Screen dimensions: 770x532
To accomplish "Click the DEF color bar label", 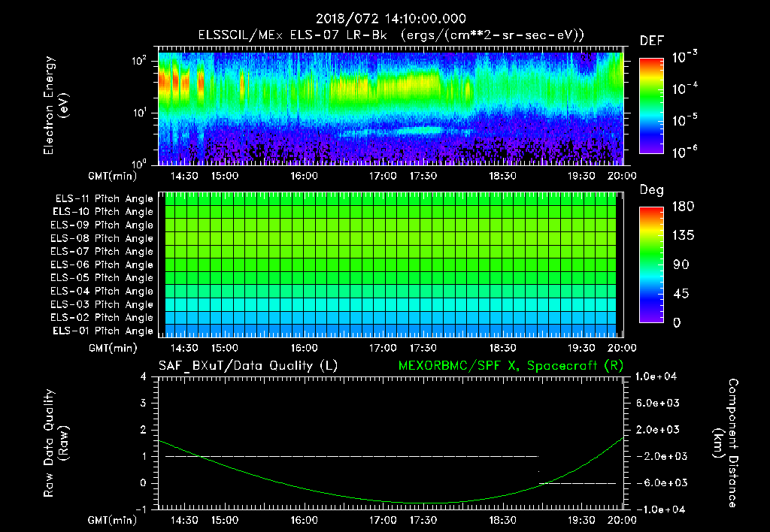I will (651, 41).
